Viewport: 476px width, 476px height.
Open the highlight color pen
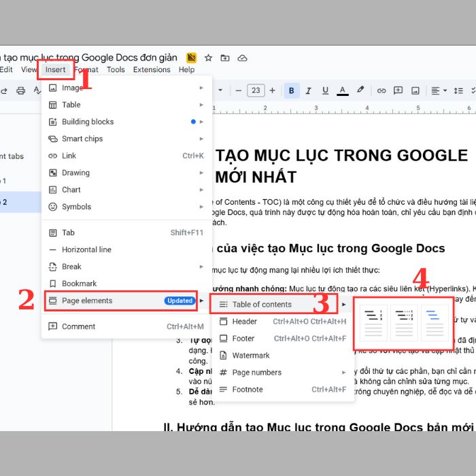tap(360, 90)
